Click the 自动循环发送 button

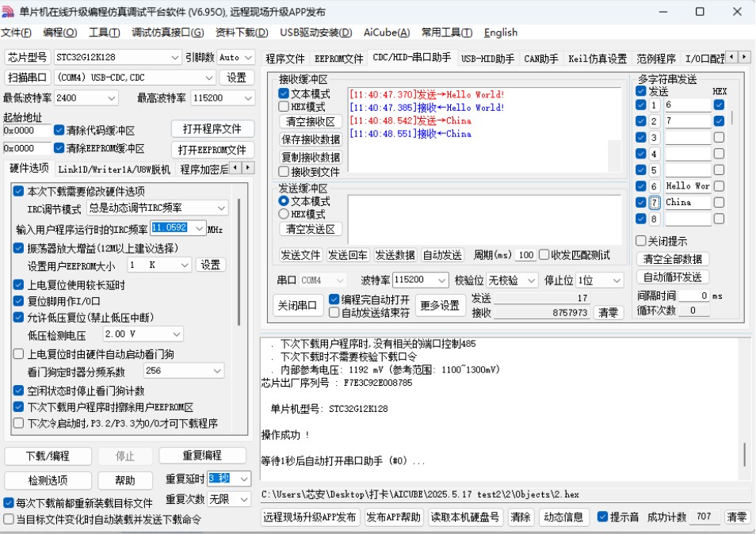point(673,277)
